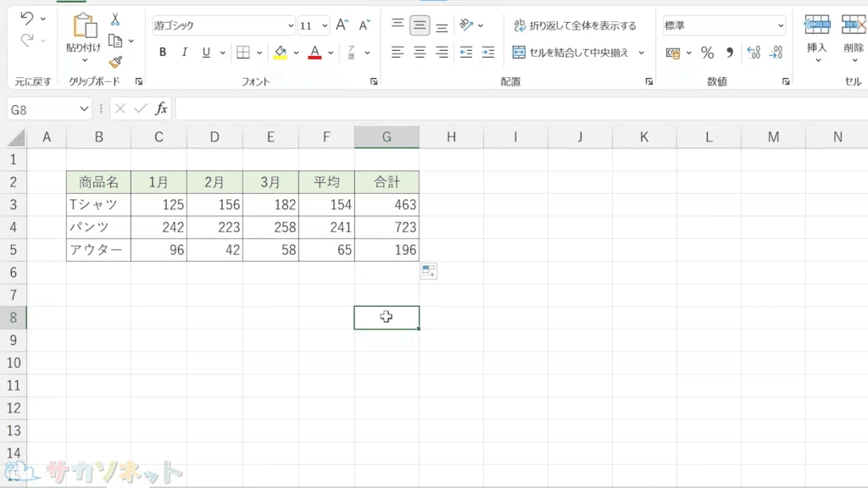
Task: Apply accounting currency format icon
Action: (x=673, y=53)
